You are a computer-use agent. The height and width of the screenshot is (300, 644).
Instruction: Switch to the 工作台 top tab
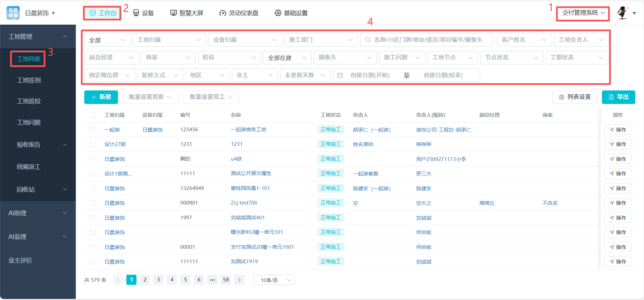coord(103,13)
